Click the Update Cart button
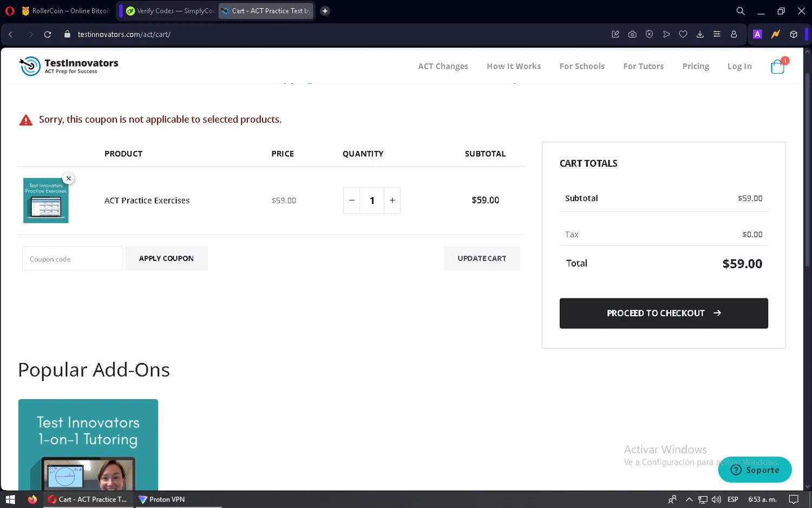This screenshot has height=508, width=812. (x=482, y=258)
